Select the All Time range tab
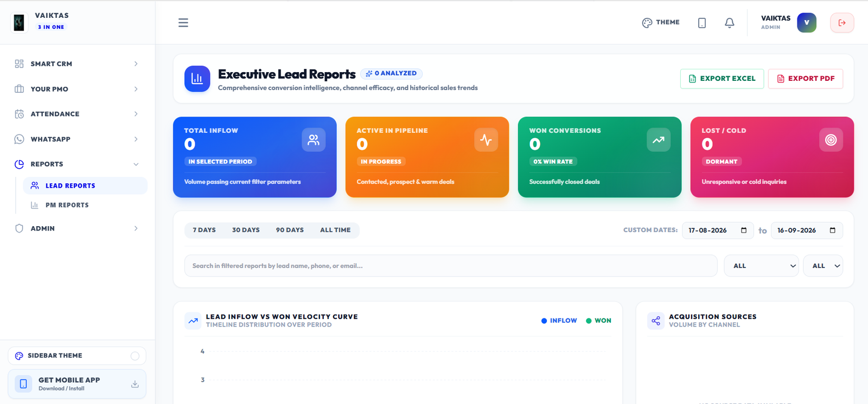Screen dimensions: 868x404 [x=335, y=230]
